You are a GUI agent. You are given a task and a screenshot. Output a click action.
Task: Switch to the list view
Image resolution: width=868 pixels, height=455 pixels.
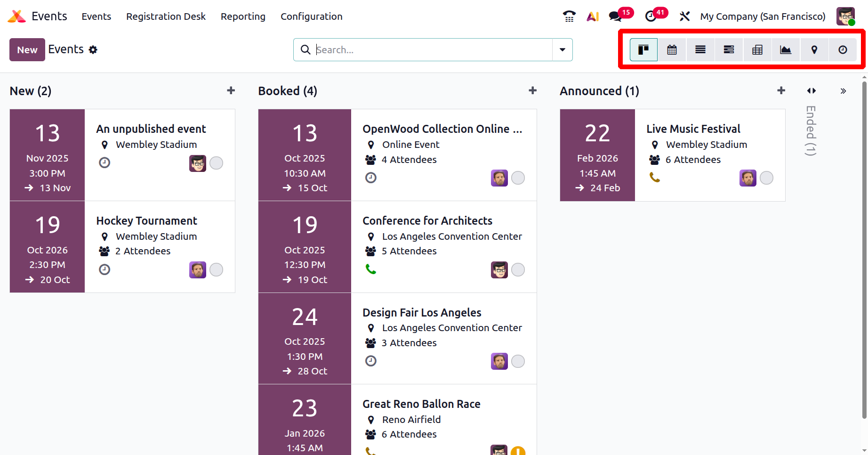point(700,50)
